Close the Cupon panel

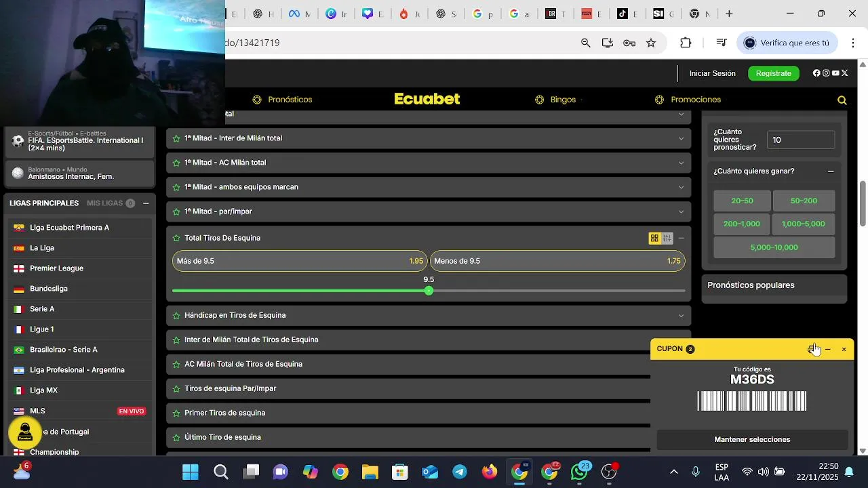[844, 349]
